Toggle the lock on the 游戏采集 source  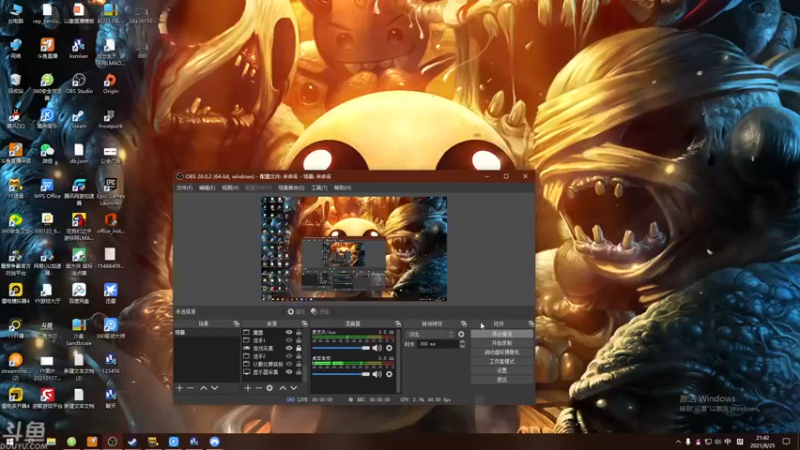pos(298,348)
